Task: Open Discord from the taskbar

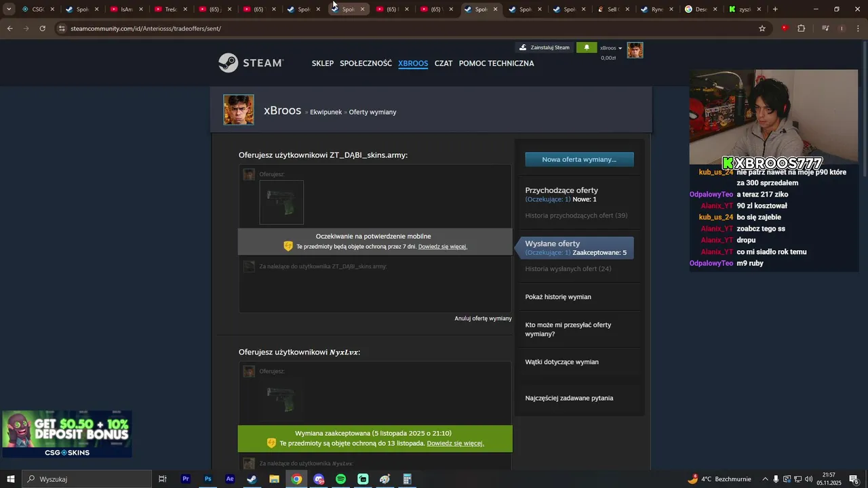Action: tap(319, 479)
